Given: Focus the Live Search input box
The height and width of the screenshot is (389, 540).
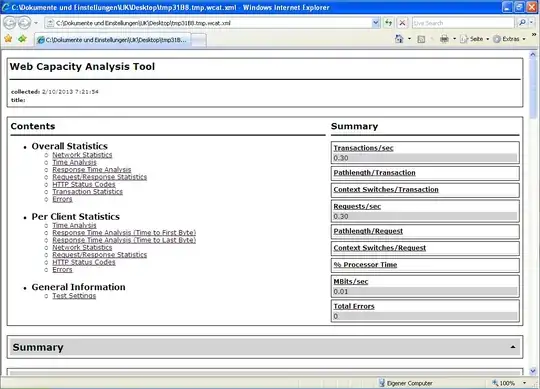Looking at the screenshot, I should pyautogui.click(x=463, y=23).
